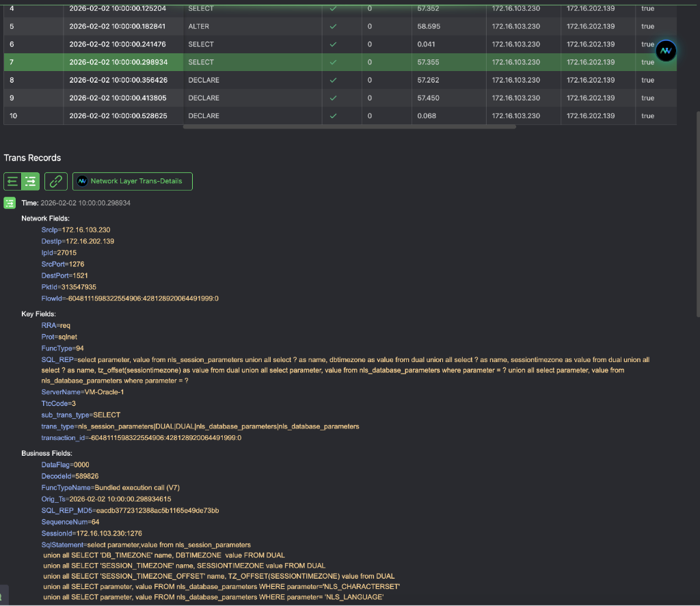Click the TtcCode=3 field
This screenshot has width=700, height=606.
pos(59,403)
